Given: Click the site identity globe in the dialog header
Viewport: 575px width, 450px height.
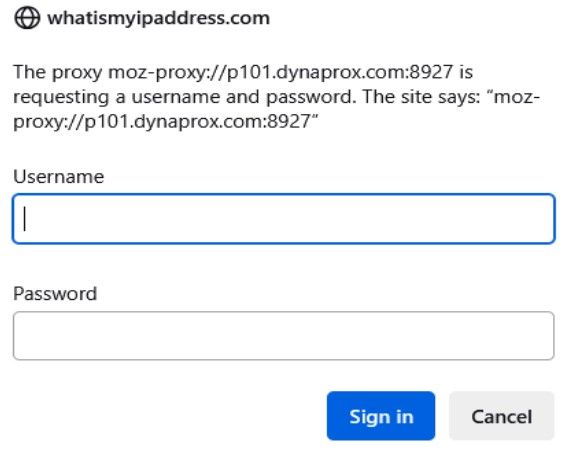Looking at the screenshot, I should [x=27, y=18].
